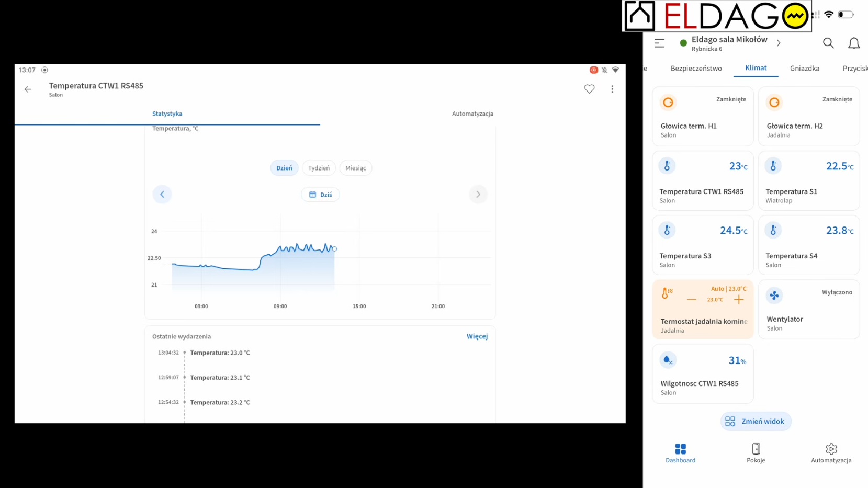Click the Wentylator fan icon
The height and width of the screenshot is (488, 868).
(774, 296)
